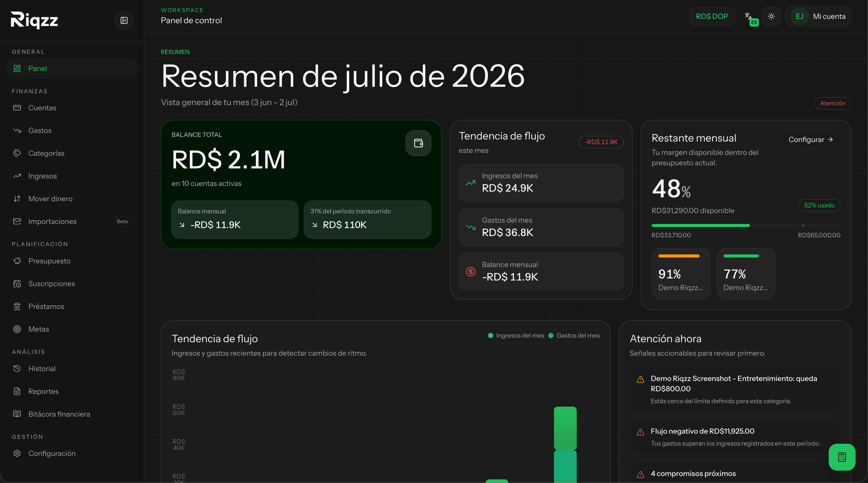Click the yellow warning triangle icon
This screenshot has height=483, width=868.
(640, 380)
